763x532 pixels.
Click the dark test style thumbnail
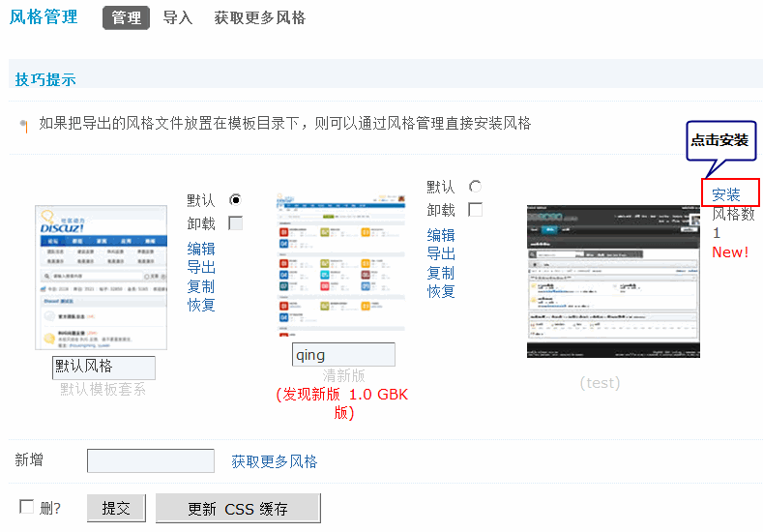point(612,281)
